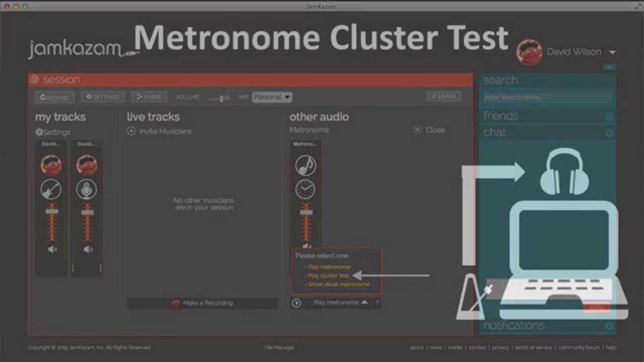Click the SHARE button
This screenshot has height=362, width=644.
pos(149,97)
